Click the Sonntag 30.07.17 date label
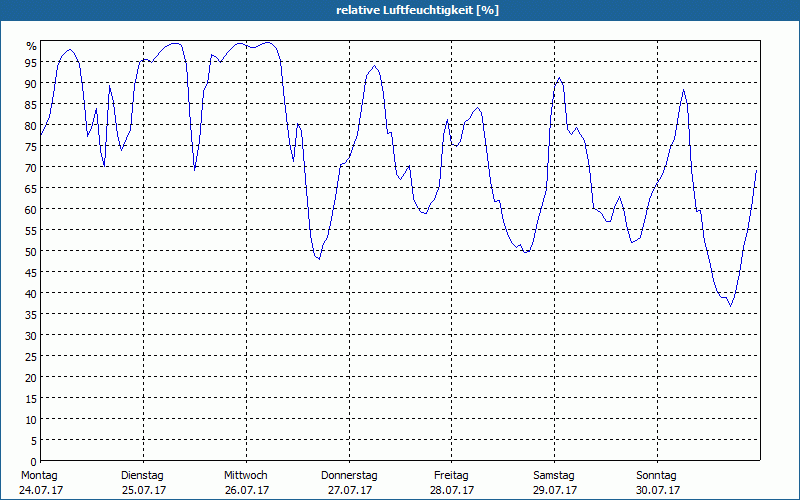 (657, 483)
